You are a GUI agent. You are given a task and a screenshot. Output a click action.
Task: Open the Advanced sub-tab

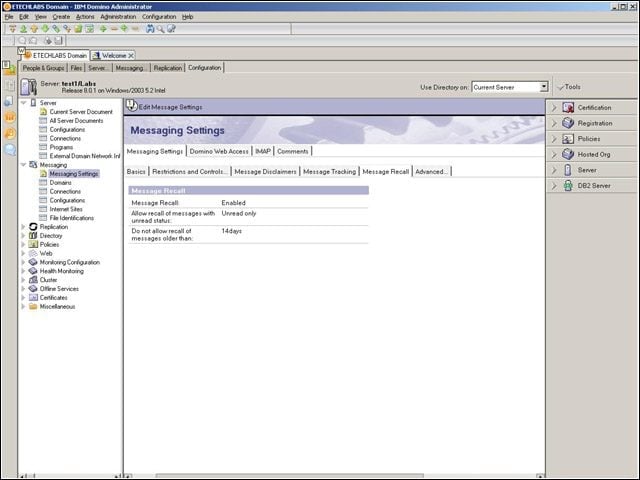point(431,172)
